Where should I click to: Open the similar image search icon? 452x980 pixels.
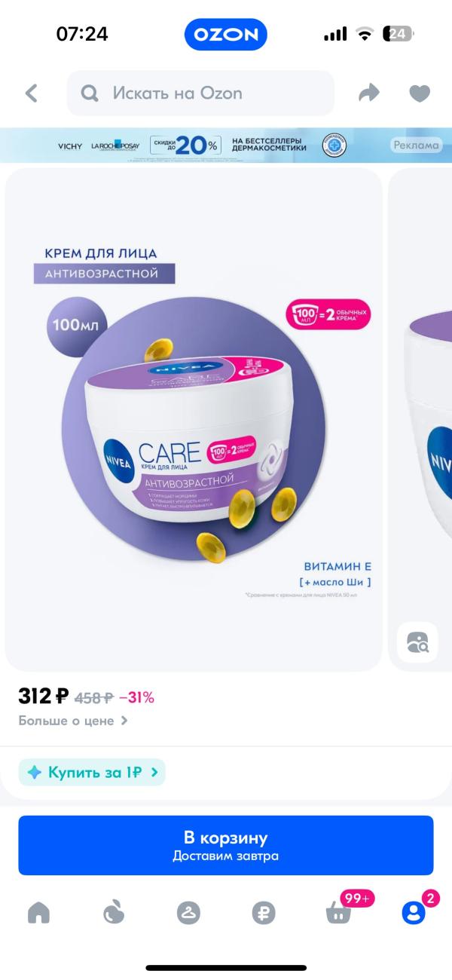click(x=417, y=642)
